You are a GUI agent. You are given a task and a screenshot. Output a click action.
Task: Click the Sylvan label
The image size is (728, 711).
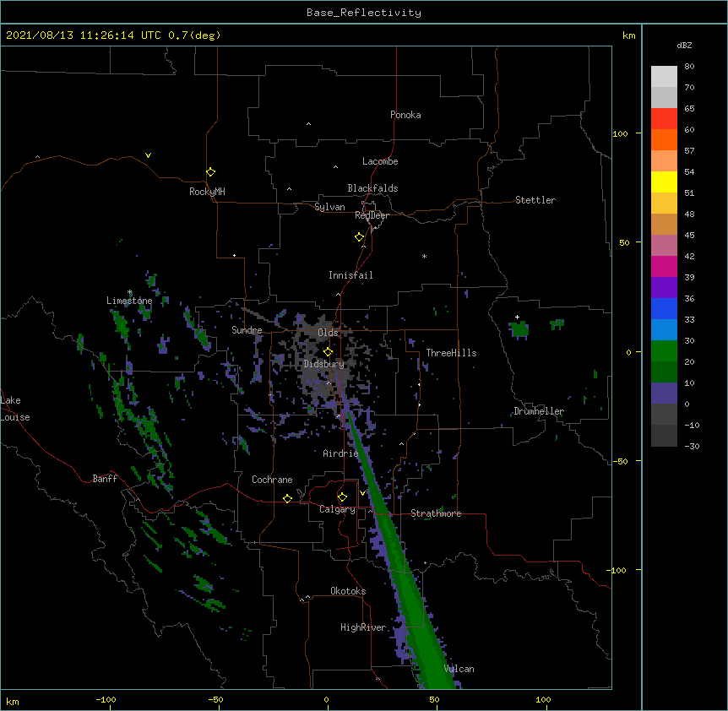pyautogui.click(x=329, y=207)
